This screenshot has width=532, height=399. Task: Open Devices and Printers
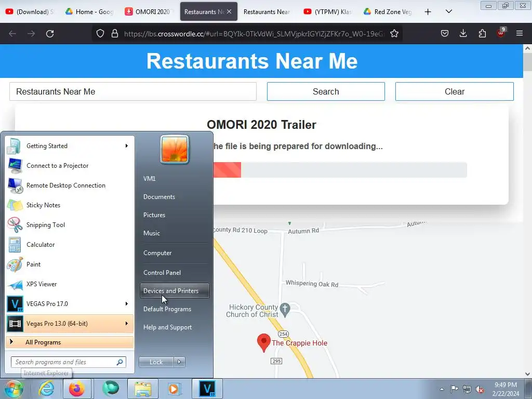(175, 291)
